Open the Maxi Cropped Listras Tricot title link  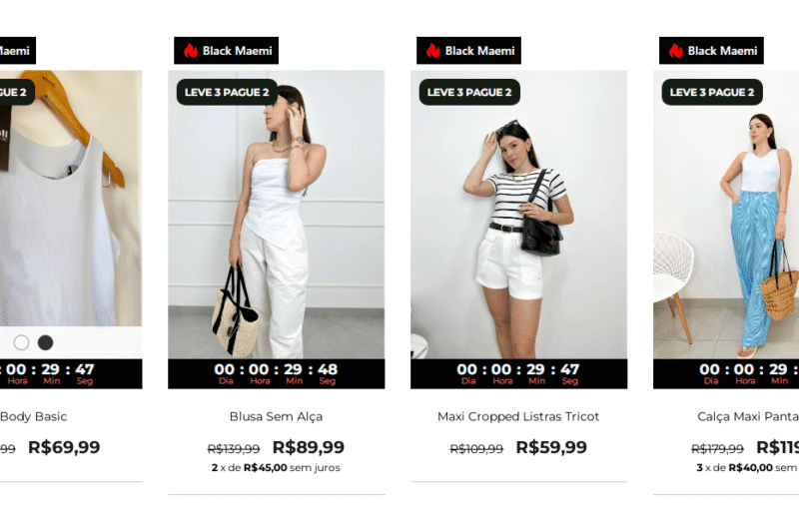click(518, 416)
